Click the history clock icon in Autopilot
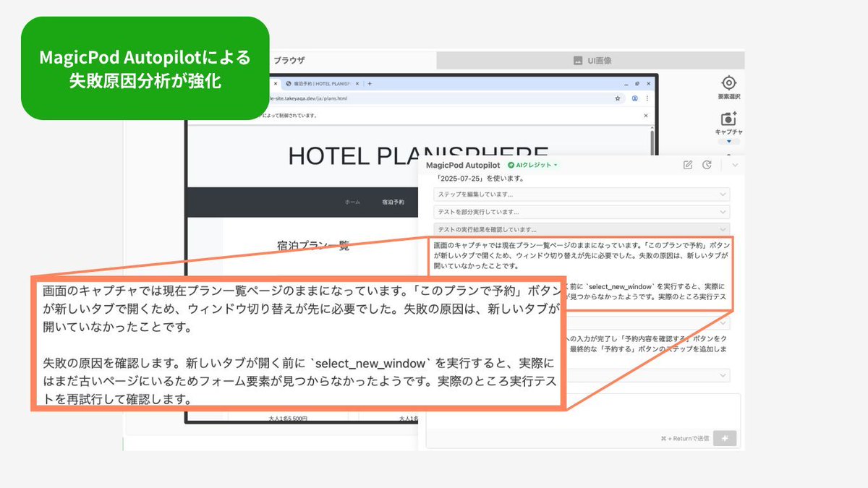This screenshot has height=488, width=868. 707,165
